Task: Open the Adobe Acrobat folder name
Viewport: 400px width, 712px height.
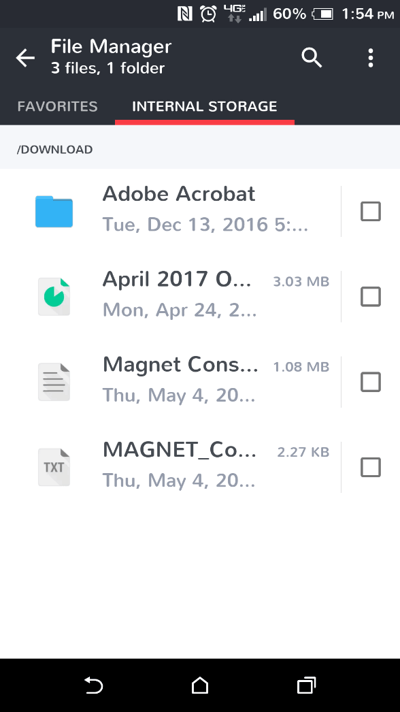Action: [179, 194]
